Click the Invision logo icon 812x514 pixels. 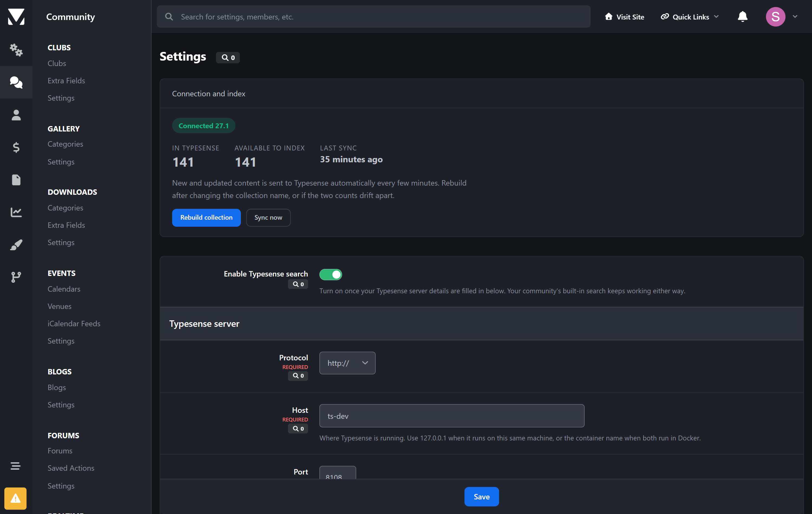pos(16,17)
